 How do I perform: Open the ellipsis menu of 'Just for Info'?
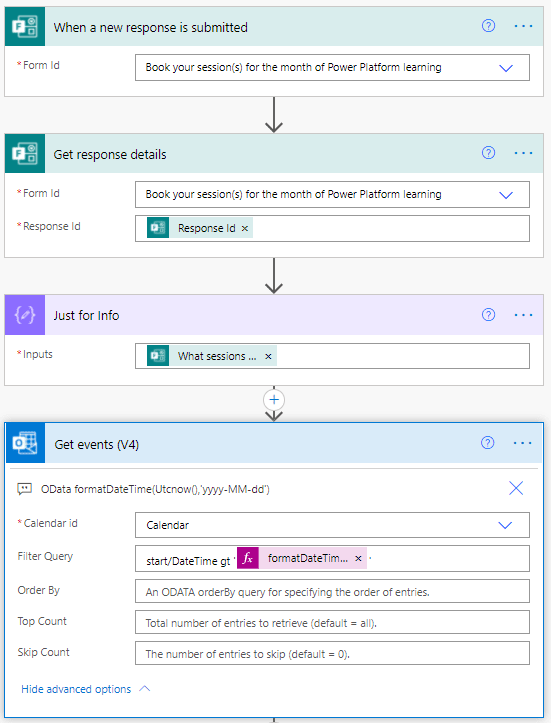tap(523, 315)
